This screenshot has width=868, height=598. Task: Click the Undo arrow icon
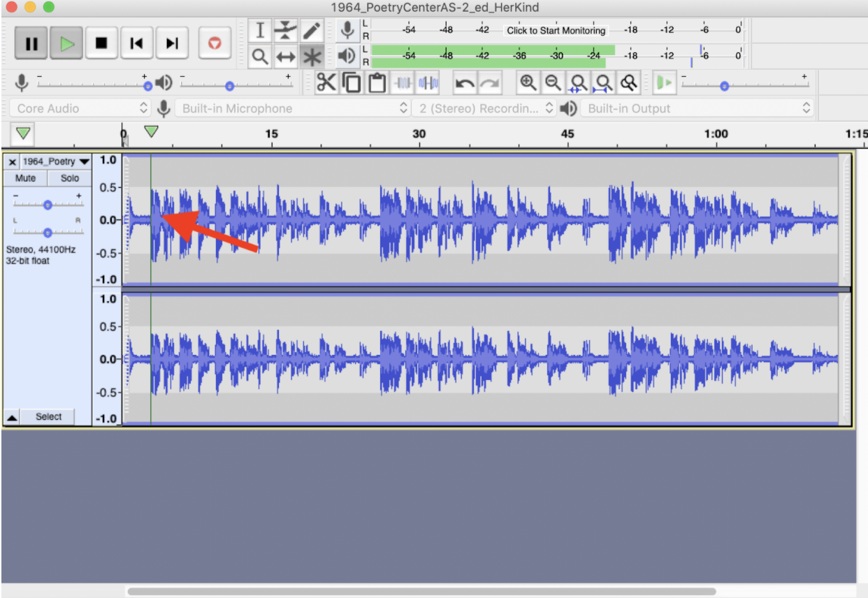click(x=465, y=83)
